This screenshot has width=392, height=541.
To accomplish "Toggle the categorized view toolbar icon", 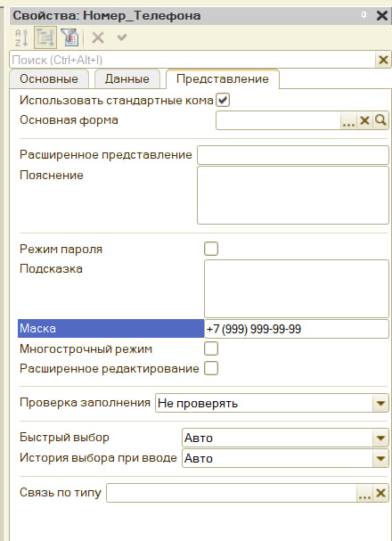I will [45, 37].
